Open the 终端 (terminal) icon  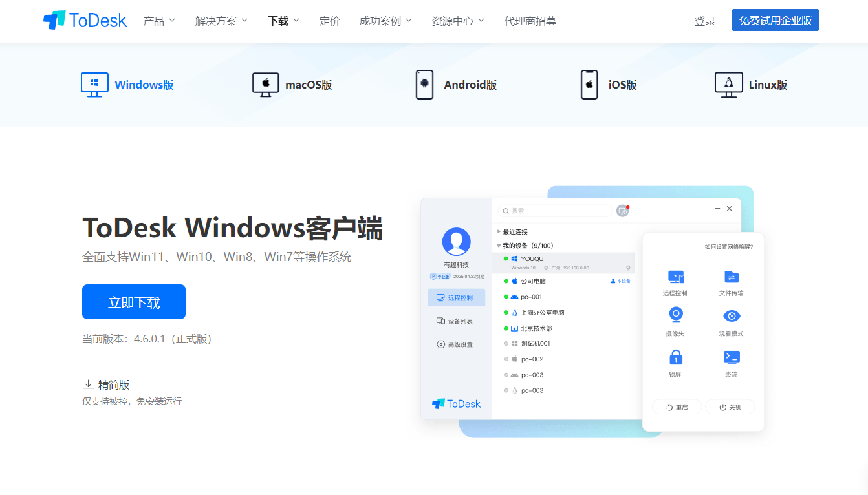click(x=731, y=356)
